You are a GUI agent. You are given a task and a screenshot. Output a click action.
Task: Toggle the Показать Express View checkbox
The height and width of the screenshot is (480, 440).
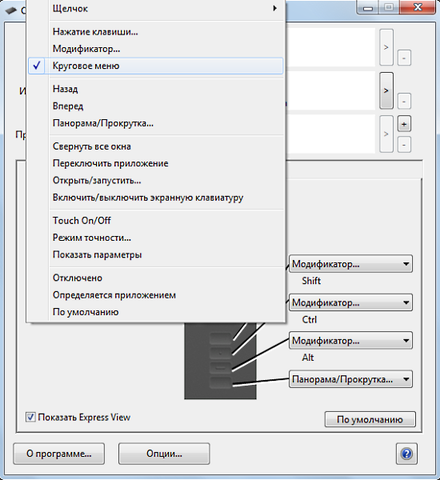click(x=30, y=417)
